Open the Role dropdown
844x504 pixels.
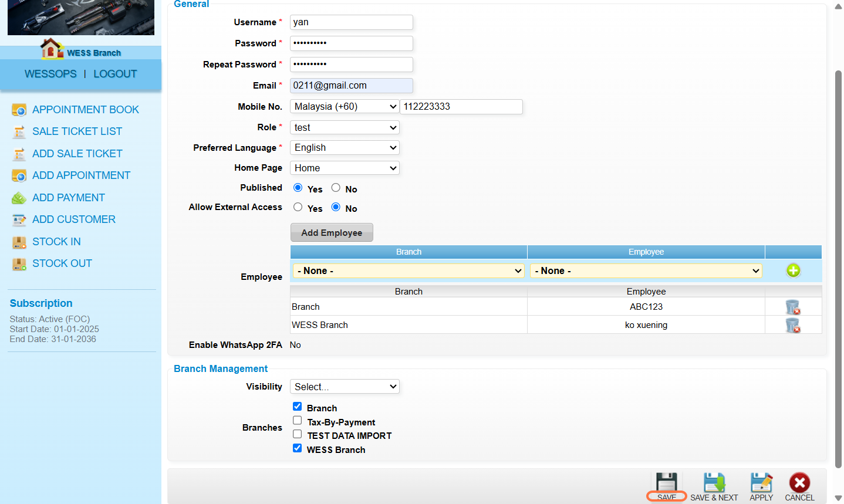345,127
